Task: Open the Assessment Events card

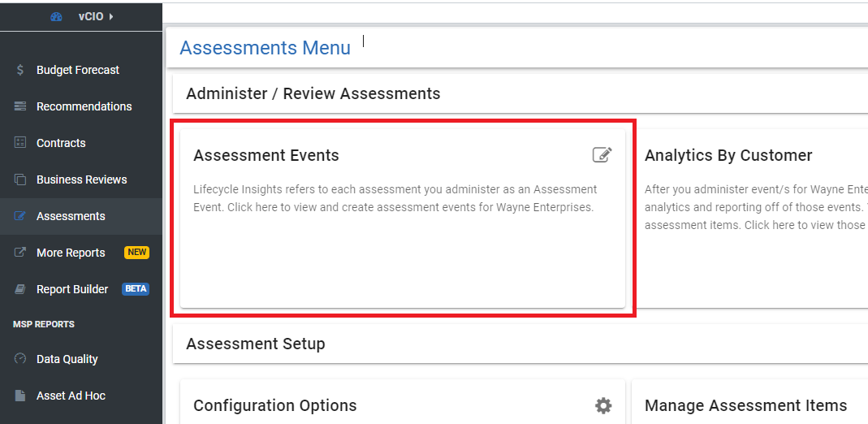Action: tap(402, 215)
